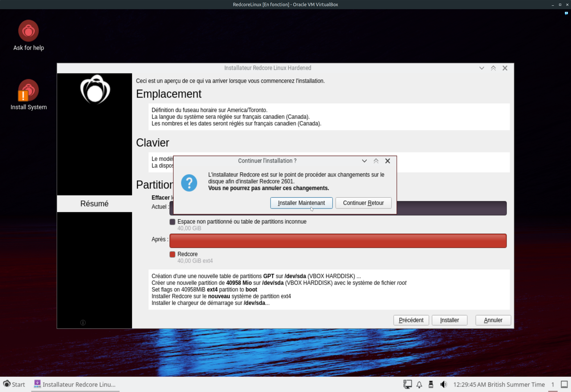Click the info icon in the installer sidebar
Image resolution: width=571 pixels, height=392 pixels.
click(83, 322)
